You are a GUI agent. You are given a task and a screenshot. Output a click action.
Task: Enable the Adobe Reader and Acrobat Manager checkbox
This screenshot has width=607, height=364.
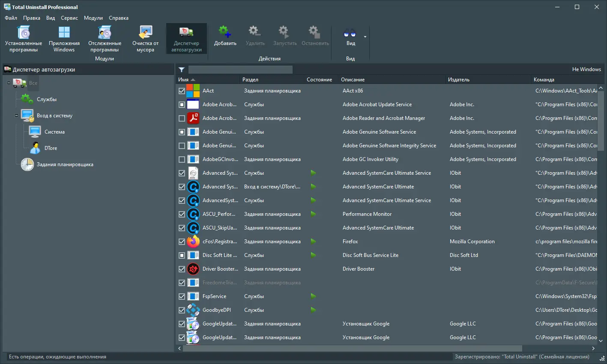[x=182, y=118]
